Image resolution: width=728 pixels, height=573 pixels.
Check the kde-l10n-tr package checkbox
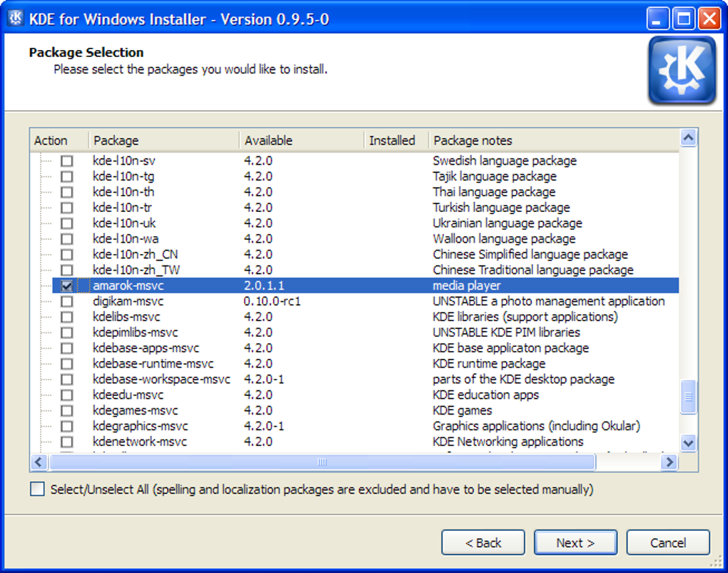(67, 208)
